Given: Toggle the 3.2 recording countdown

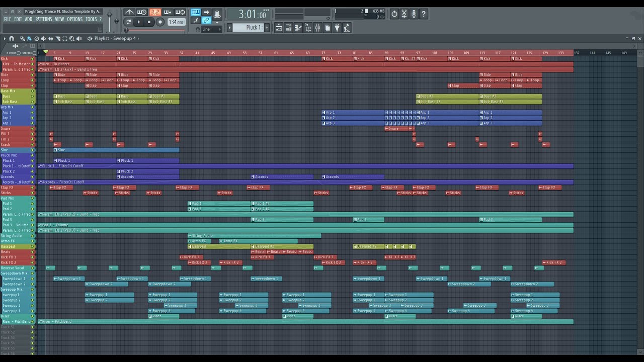Looking at the screenshot, I should [155, 12].
